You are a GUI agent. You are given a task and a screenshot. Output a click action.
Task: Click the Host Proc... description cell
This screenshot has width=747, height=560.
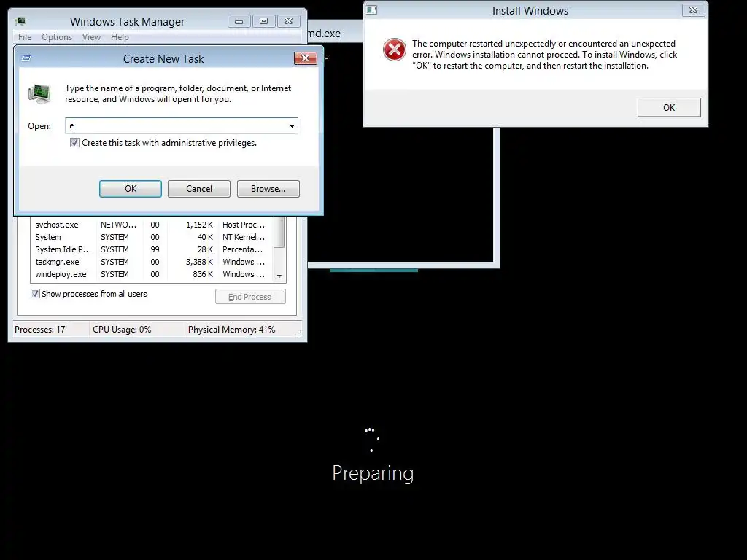point(244,225)
